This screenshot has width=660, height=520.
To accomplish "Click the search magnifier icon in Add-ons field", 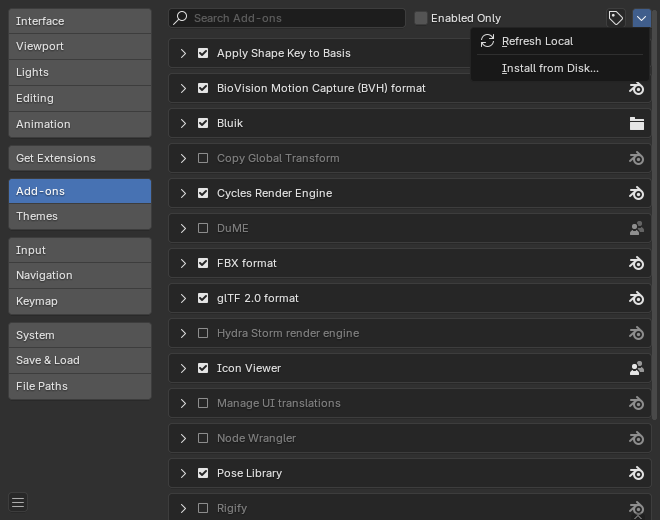I will (181, 18).
